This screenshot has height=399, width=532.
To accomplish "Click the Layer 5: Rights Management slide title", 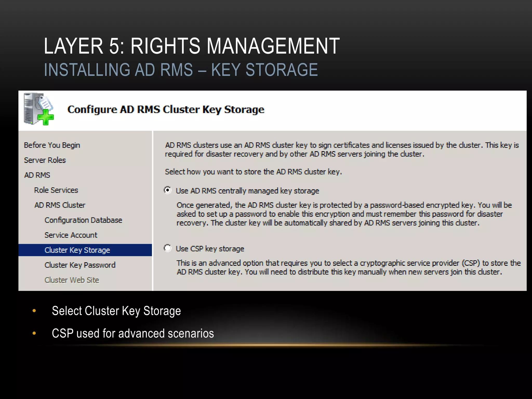I will 192,46.
